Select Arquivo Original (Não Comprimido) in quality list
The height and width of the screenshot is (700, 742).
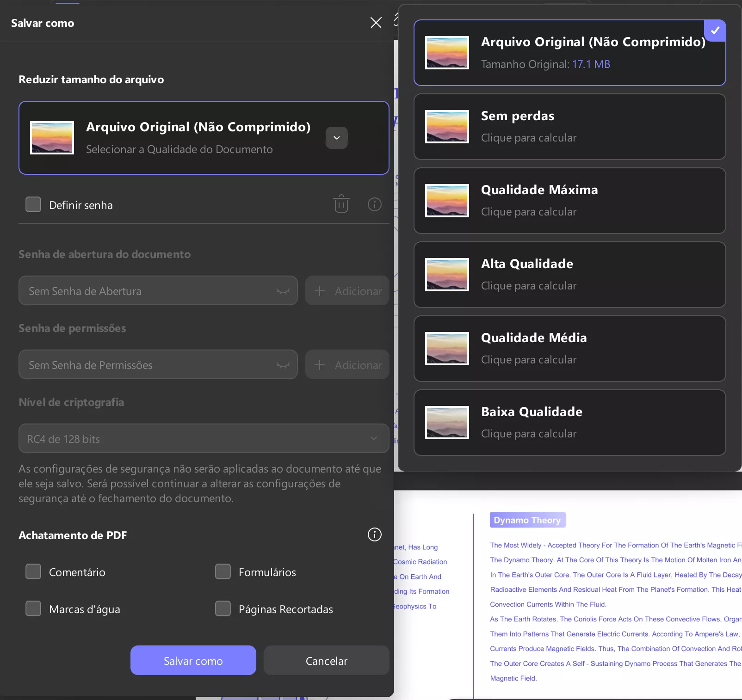tap(570, 53)
